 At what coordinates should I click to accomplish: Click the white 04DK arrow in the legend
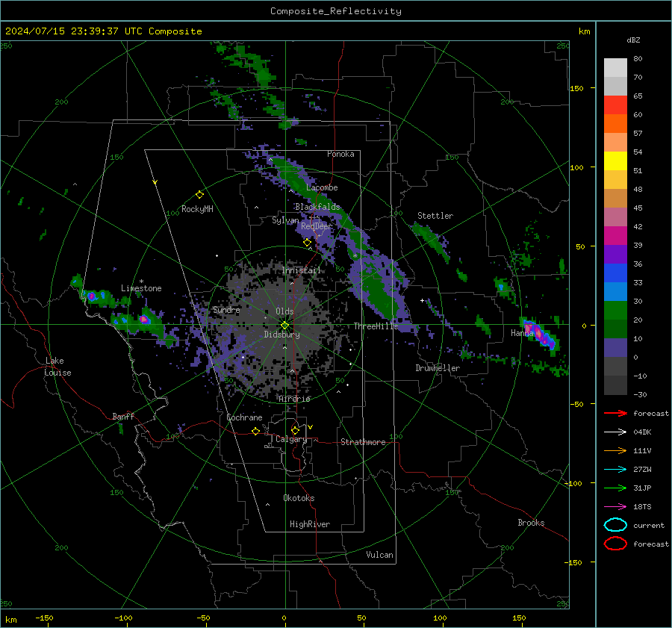[615, 432]
